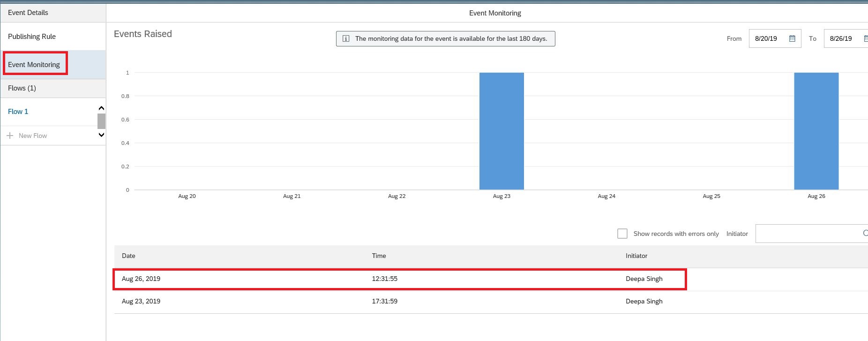This screenshot has height=341, width=868.
Task: Open the From date calendar picker icon
Action: pos(792,38)
